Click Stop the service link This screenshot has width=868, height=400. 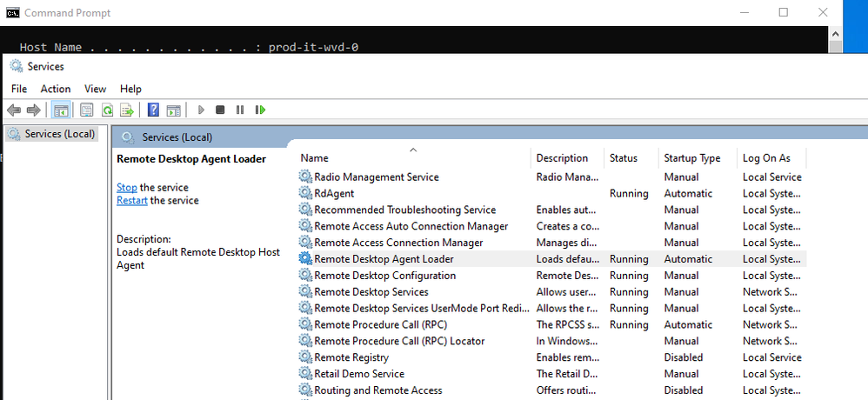click(x=127, y=188)
